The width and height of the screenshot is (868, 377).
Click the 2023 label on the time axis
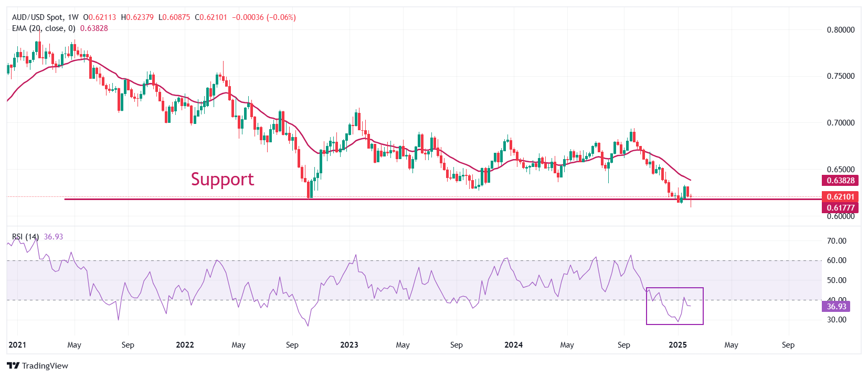[349, 345]
